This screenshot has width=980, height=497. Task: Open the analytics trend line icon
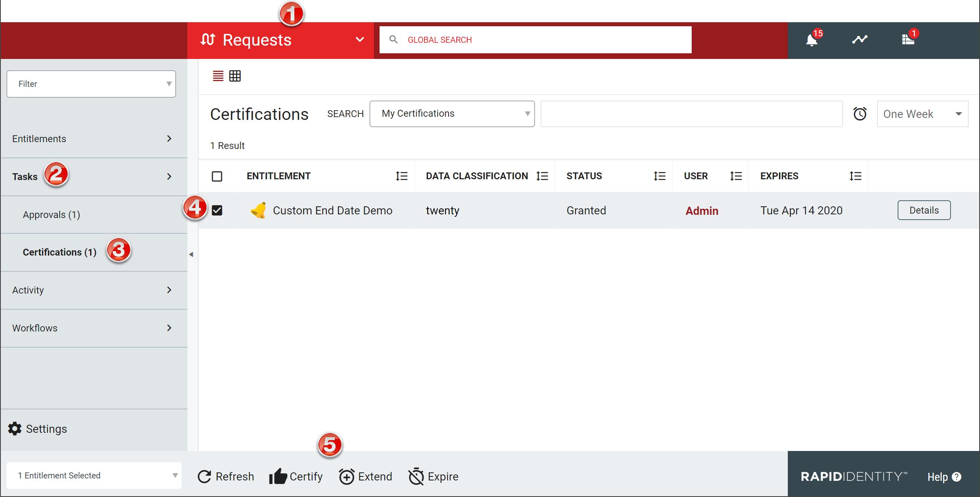[x=860, y=40]
